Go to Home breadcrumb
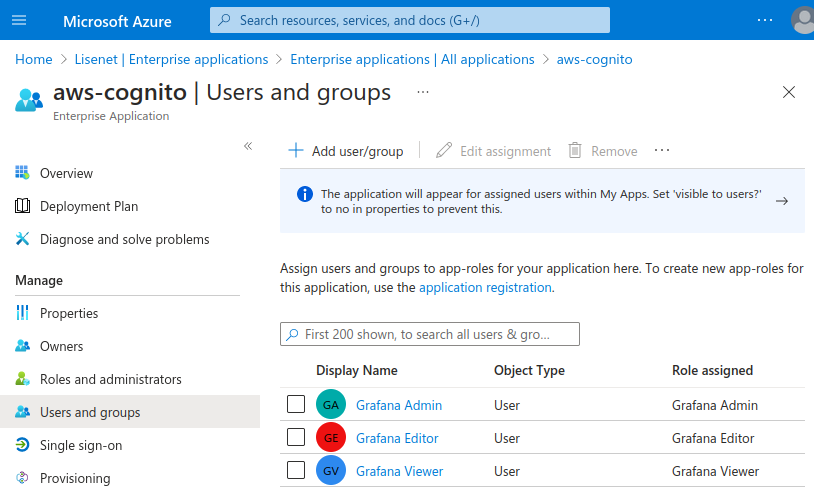814x503 pixels. click(34, 59)
